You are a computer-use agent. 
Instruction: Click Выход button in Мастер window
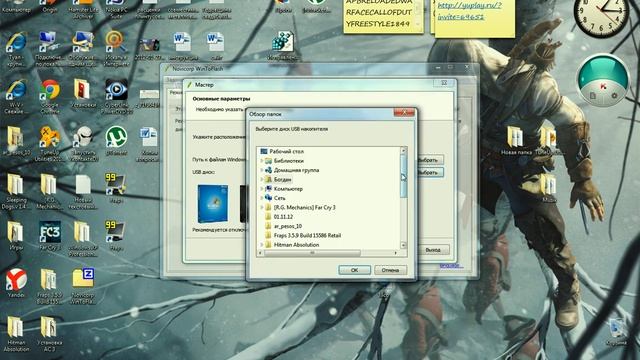433,249
